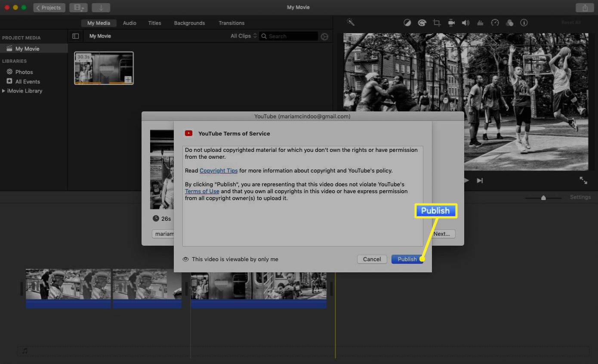Click the music note in the audio well

[x=25, y=351]
